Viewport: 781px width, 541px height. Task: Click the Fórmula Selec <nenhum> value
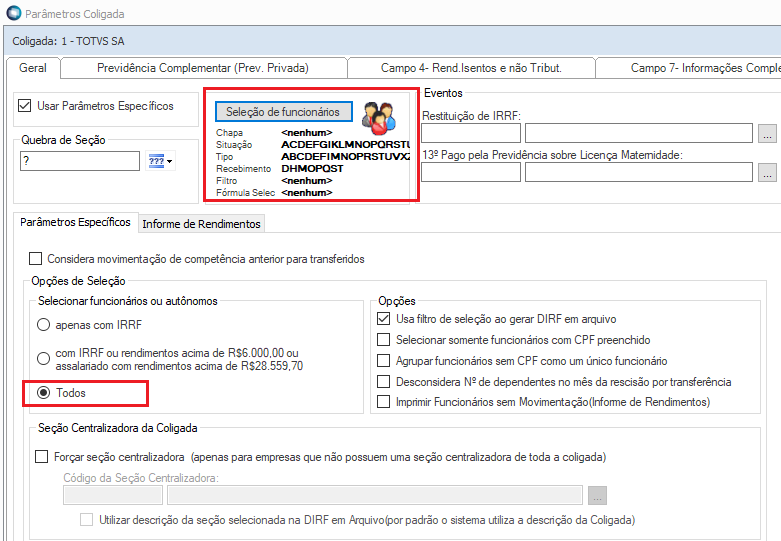307,192
